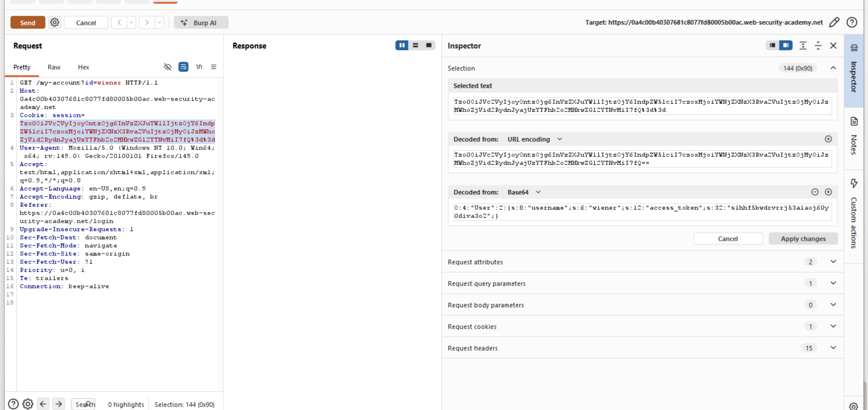Open search help icon at bottom left
Image resolution: width=868 pixels, height=410 pixels.
point(13,404)
